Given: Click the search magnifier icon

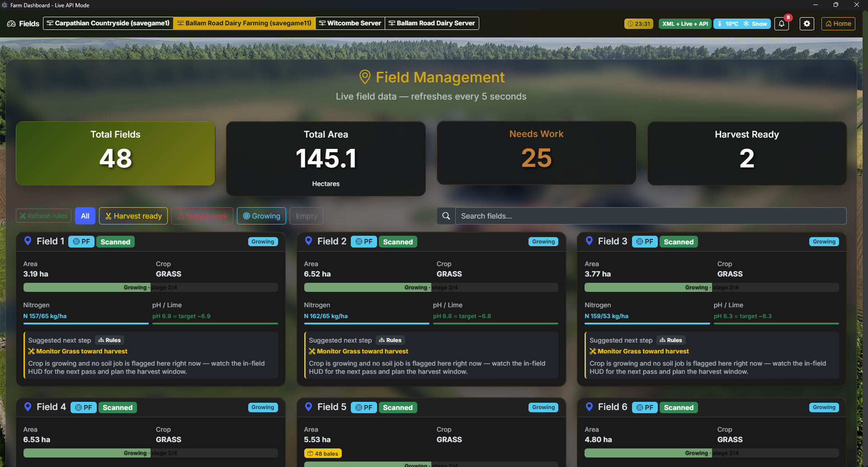Looking at the screenshot, I should 446,216.
